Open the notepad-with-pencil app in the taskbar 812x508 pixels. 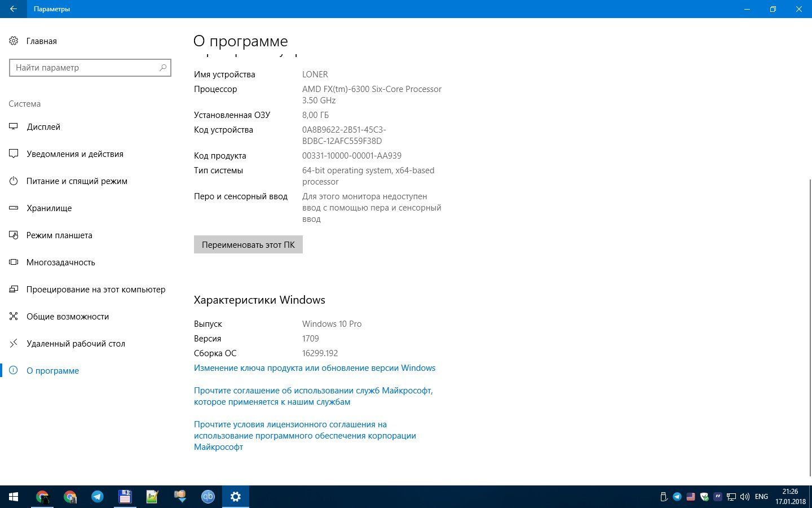[x=152, y=497]
